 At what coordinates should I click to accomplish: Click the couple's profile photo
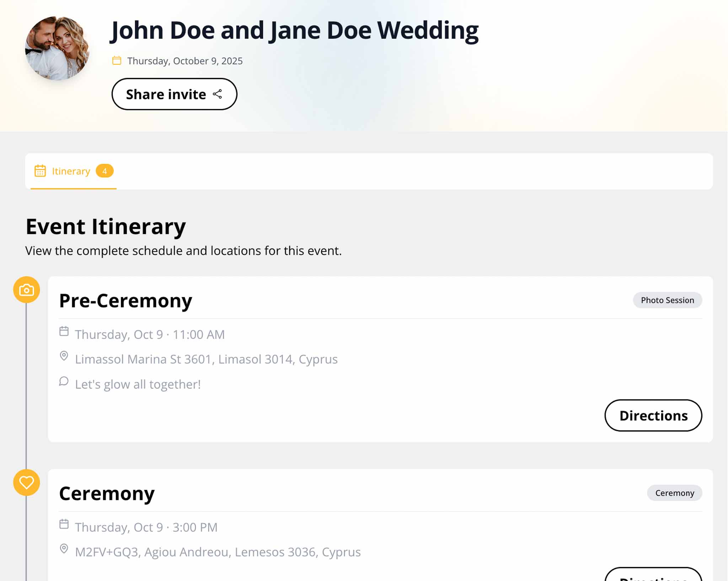tap(57, 48)
